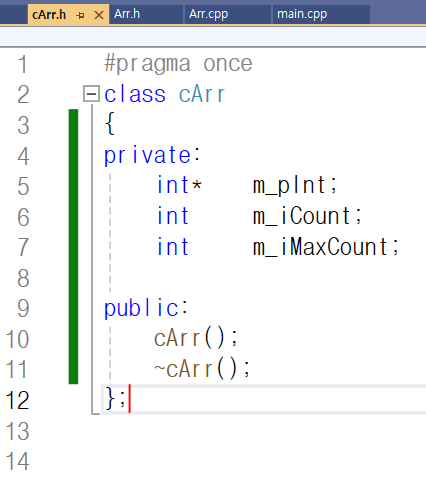The height and width of the screenshot is (490, 426).
Task: Click the int* type on line 5
Action: tap(179, 185)
